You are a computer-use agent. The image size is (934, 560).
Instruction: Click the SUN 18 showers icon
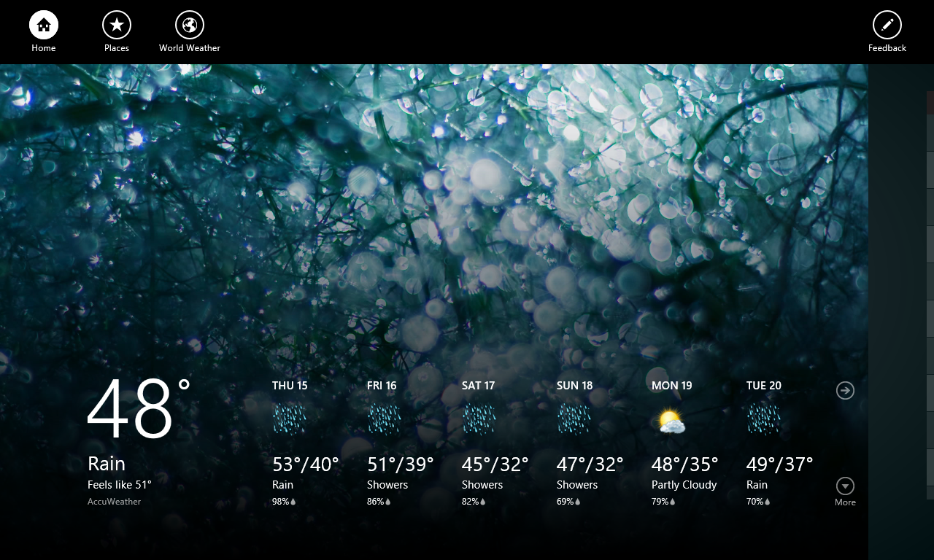[x=574, y=421]
